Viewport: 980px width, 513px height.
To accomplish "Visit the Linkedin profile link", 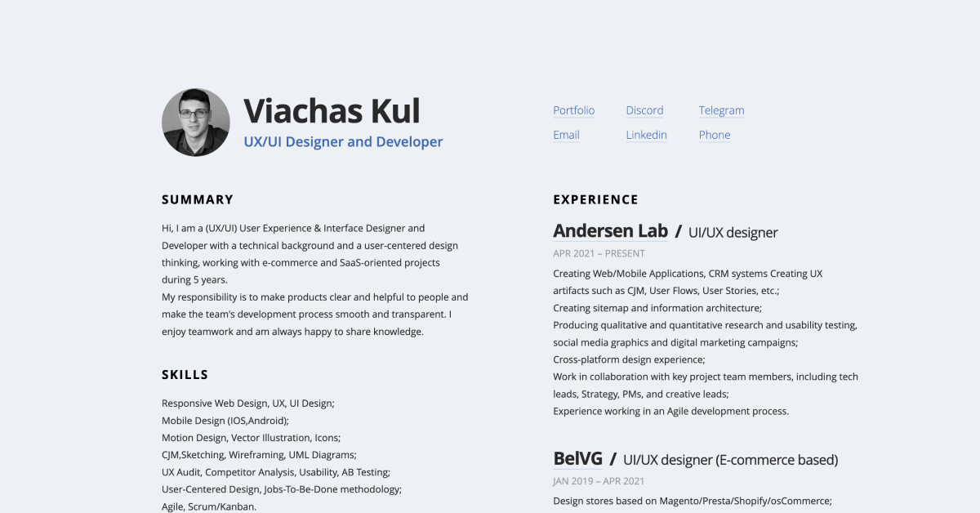I will point(646,135).
